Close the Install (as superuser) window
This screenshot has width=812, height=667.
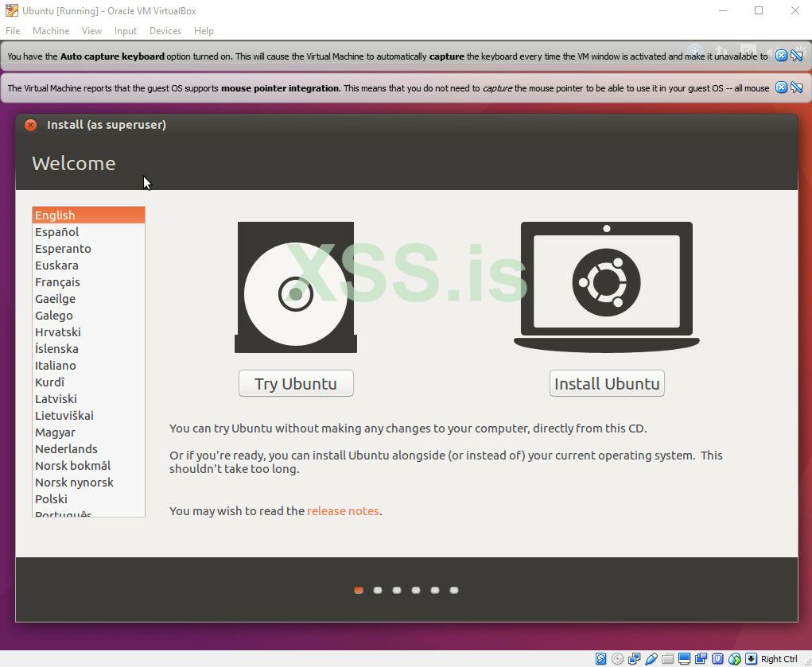[30, 125]
